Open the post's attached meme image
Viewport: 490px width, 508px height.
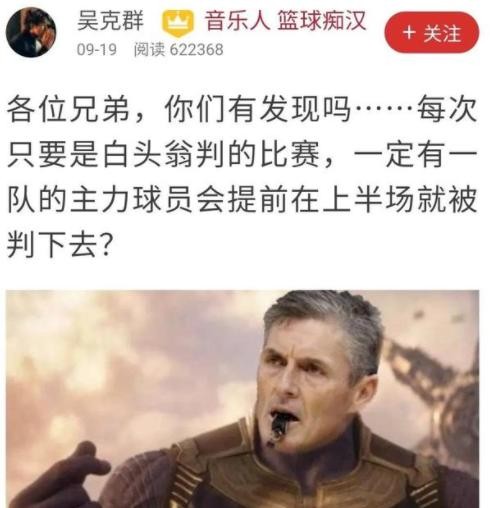point(243,399)
